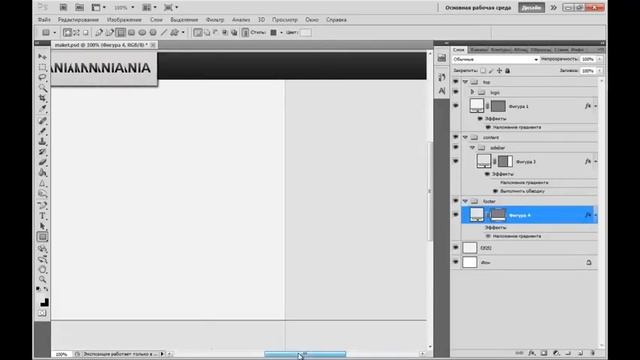Click Основная рабочая среда workspace
Screen dimensions: 640x360
click(478, 7)
